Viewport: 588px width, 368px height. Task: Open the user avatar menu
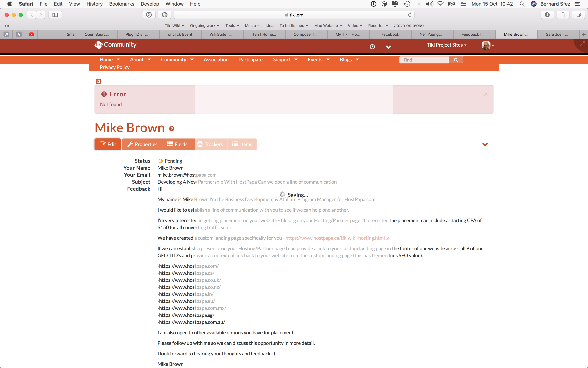488,45
